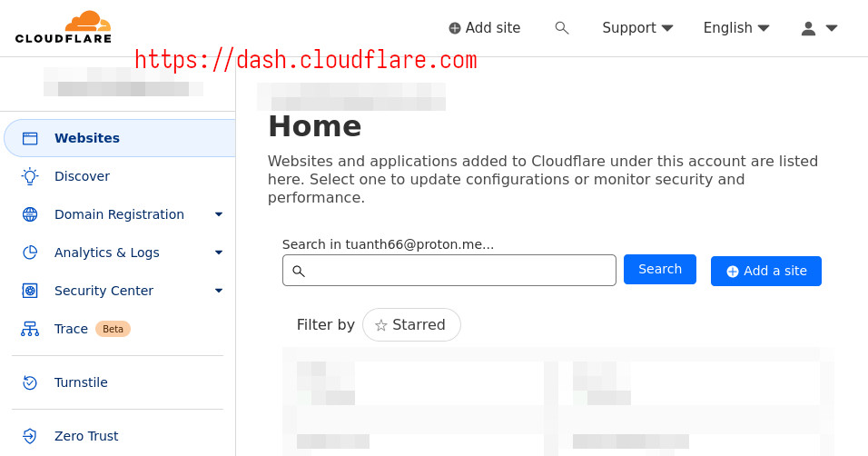Click the Zero Trust shield icon
Image resolution: width=868 pixels, height=456 pixels.
[x=30, y=436]
